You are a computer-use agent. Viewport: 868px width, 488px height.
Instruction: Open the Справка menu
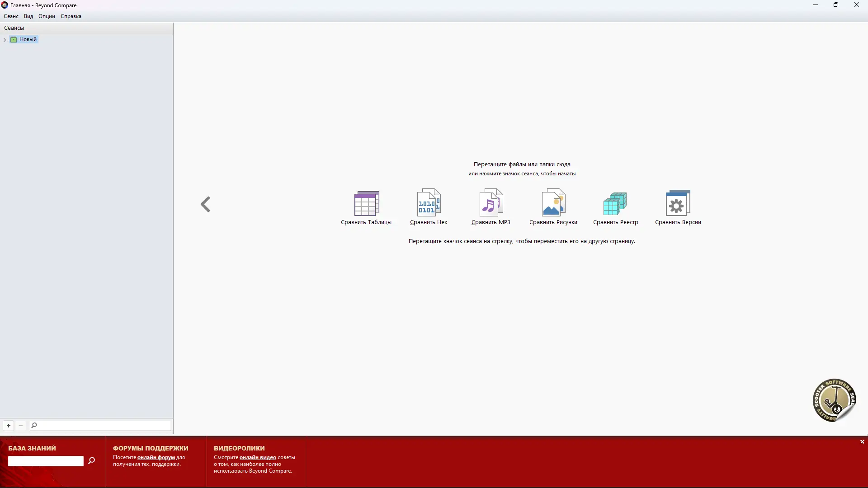[71, 16]
